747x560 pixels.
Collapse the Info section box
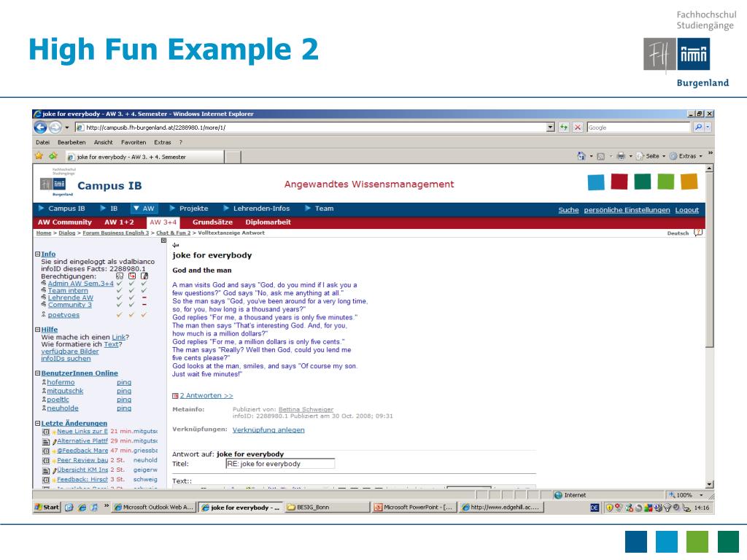(x=38, y=254)
